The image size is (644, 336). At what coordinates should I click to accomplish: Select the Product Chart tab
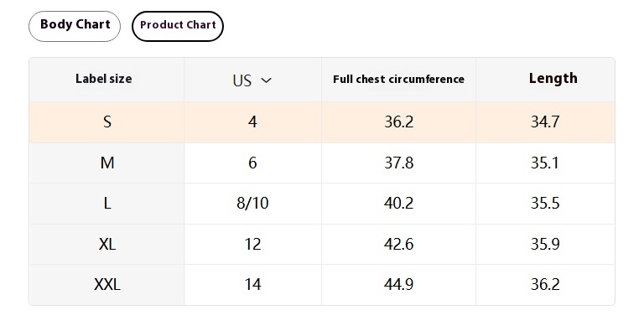(178, 26)
